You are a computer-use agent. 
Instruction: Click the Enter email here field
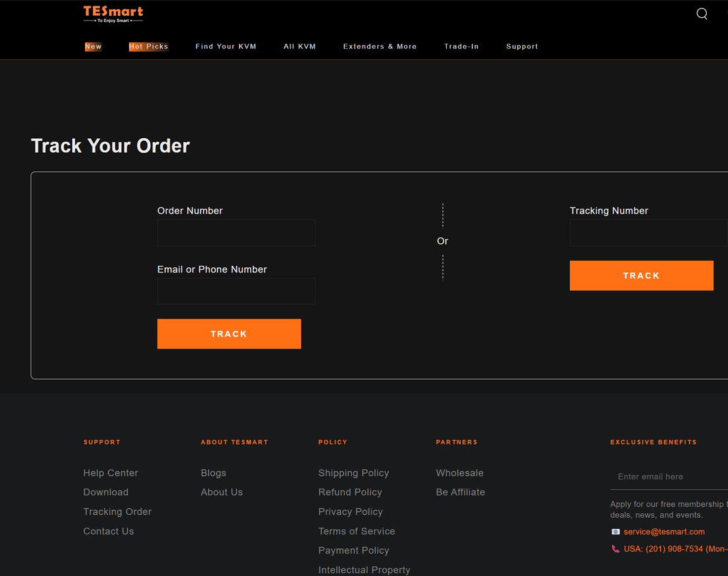(x=668, y=477)
